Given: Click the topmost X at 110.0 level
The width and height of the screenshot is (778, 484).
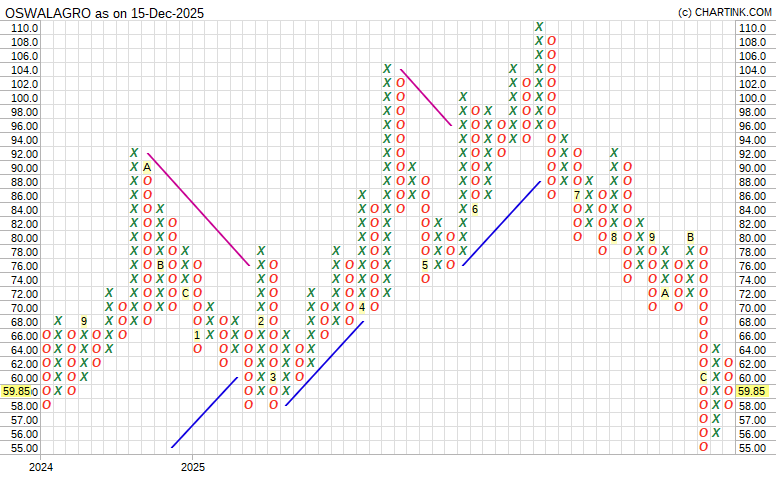Looking at the screenshot, I should pos(539,27).
